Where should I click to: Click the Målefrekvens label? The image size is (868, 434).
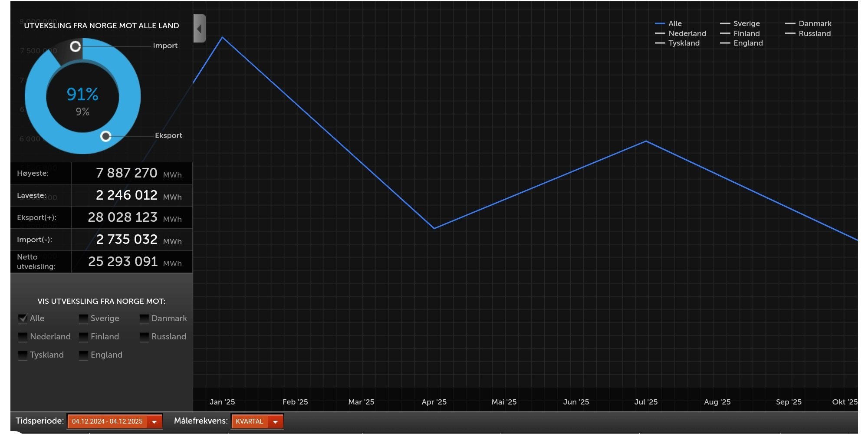[201, 421]
